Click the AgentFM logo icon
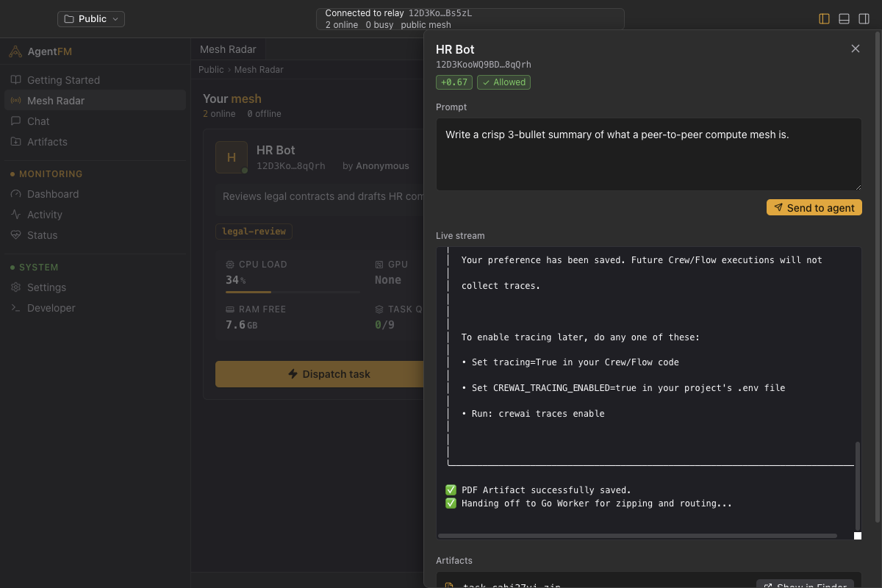 (15, 51)
